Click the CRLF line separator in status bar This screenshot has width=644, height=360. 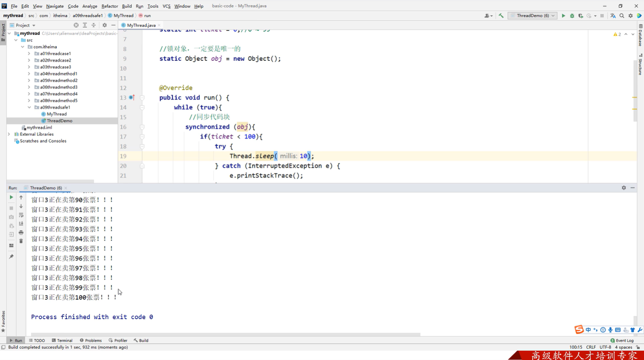[591, 347]
